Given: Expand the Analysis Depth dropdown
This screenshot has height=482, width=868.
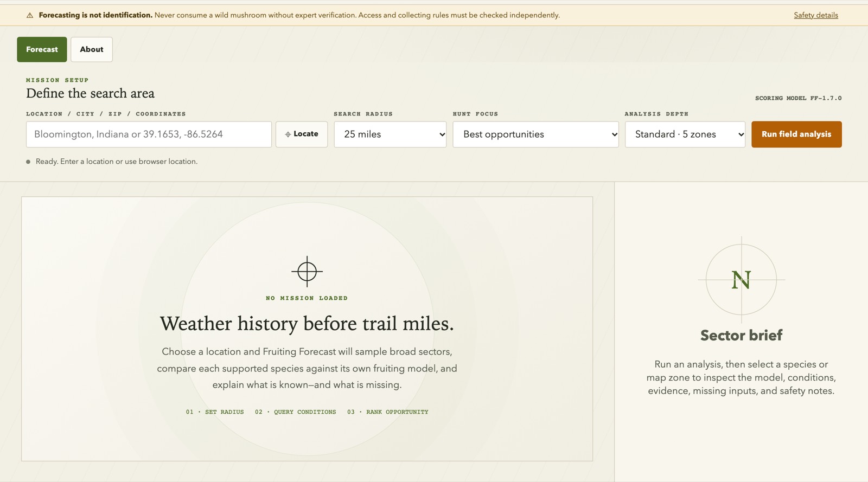Looking at the screenshot, I should (685, 134).
